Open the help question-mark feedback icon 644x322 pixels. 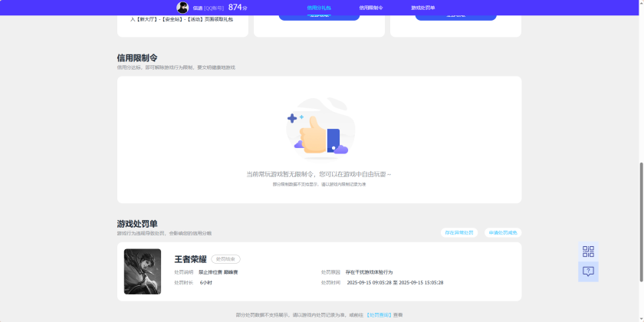point(588,271)
